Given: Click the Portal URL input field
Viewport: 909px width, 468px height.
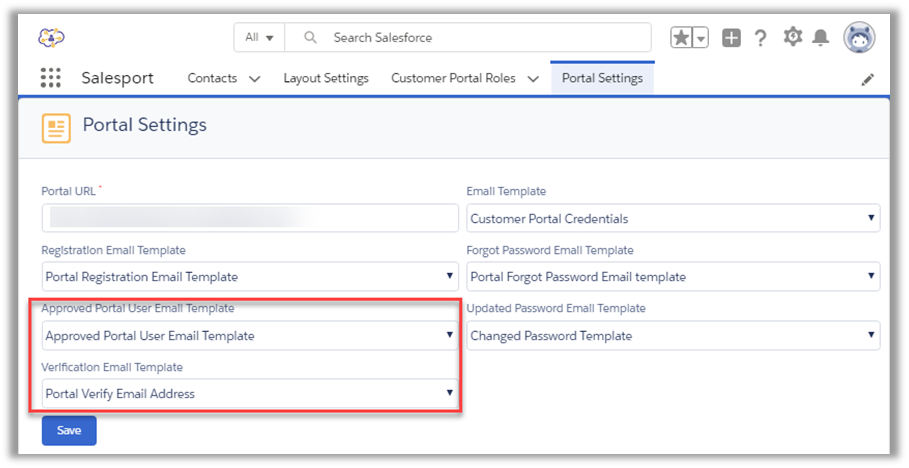Looking at the screenshot, I should (x=250, y=218).
